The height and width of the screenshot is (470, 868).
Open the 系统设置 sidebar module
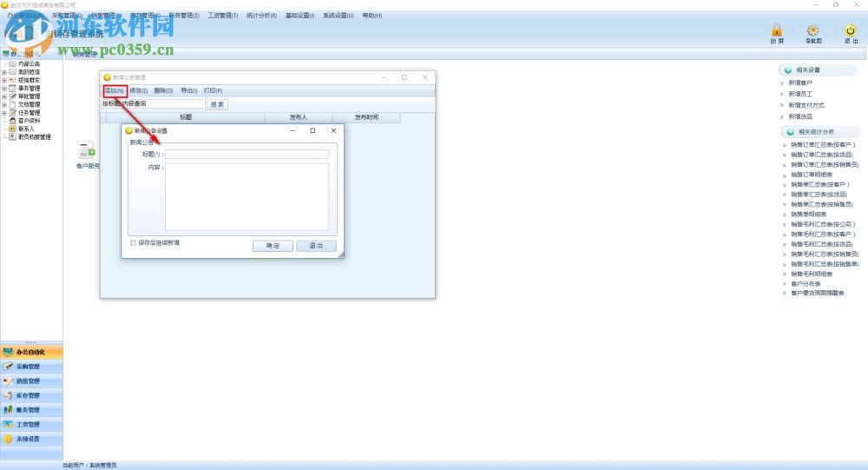click(x=31, y=439)
